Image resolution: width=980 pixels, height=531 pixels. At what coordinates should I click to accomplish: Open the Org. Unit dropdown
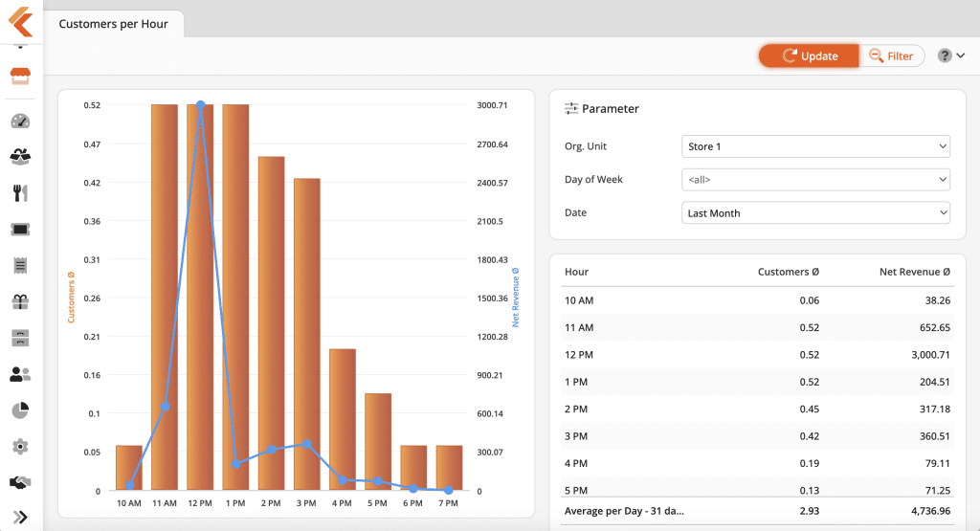tap(815, 146)
